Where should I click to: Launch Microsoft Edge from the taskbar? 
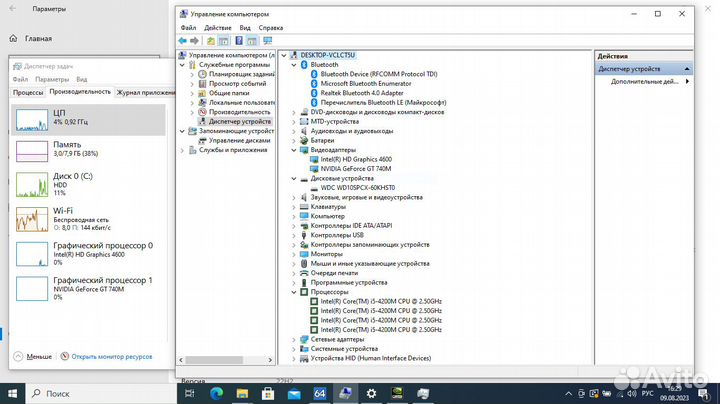[x=216, y=393]
